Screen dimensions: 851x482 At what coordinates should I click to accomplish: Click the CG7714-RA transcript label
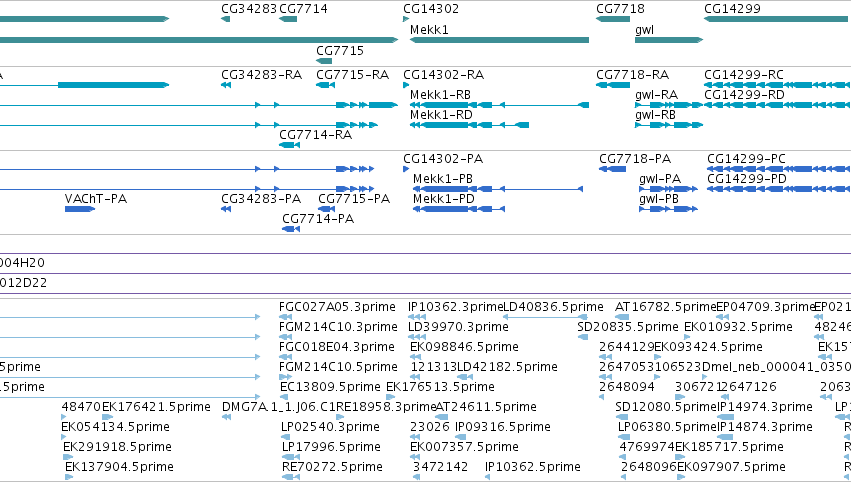pos(315,135)
